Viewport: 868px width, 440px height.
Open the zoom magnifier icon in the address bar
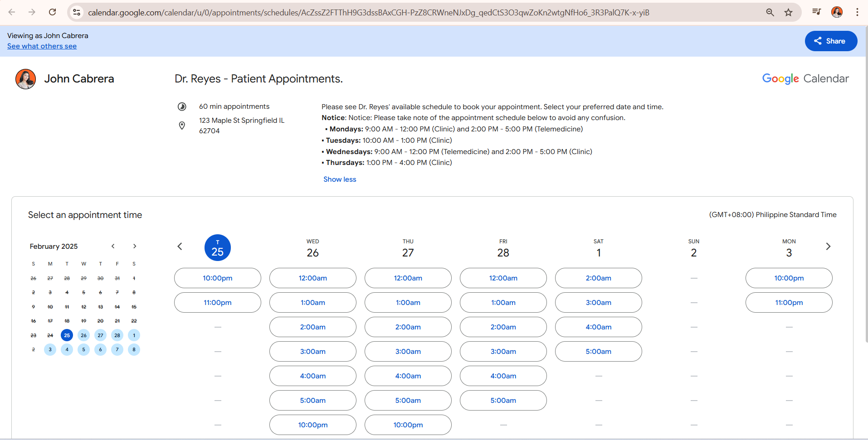pos(770,12)
